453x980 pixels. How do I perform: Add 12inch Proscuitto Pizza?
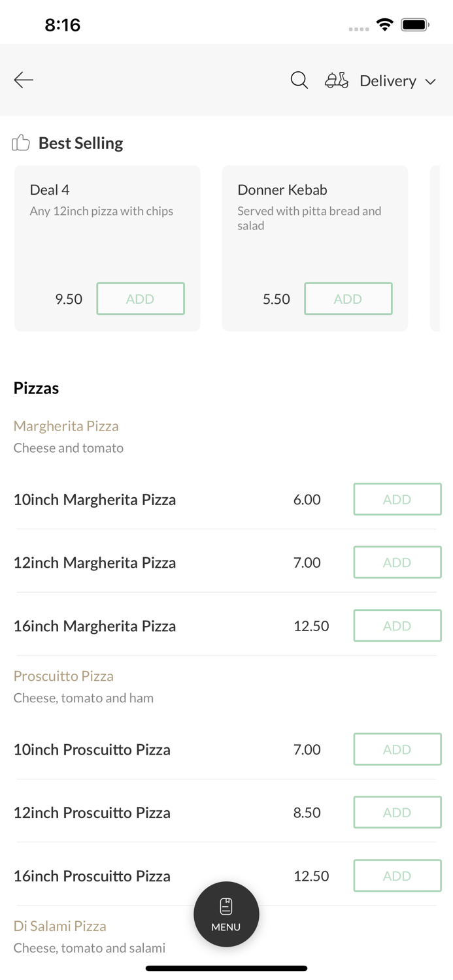point(397,812)
